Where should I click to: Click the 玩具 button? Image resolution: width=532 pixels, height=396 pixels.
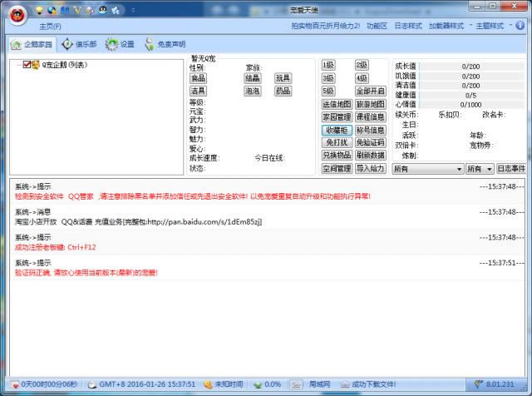[x=283, y=78]
